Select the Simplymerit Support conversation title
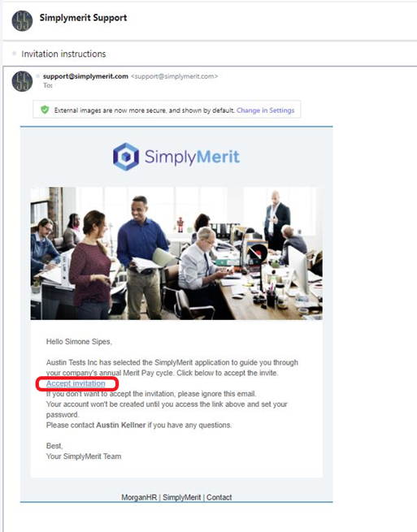 83,18
